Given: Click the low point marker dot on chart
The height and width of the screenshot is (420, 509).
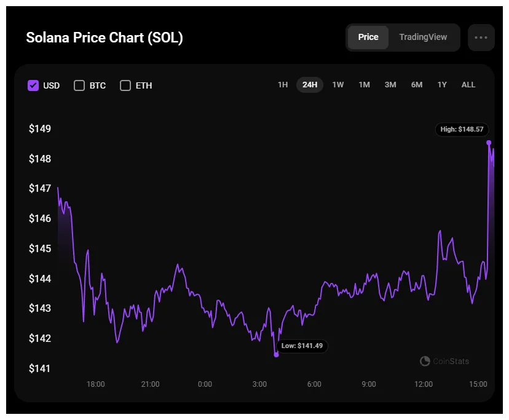Looking at the screenshot, I should tap(276, 354).
